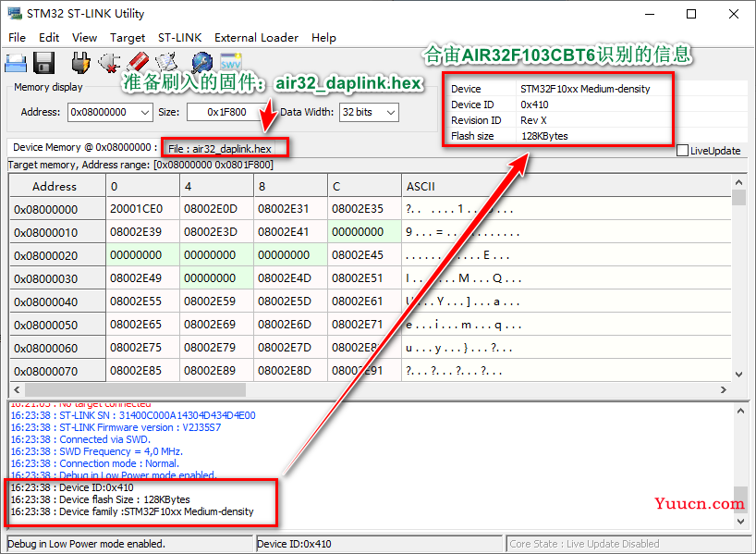Select memory cell 20001CE0

tap(142, 209)
